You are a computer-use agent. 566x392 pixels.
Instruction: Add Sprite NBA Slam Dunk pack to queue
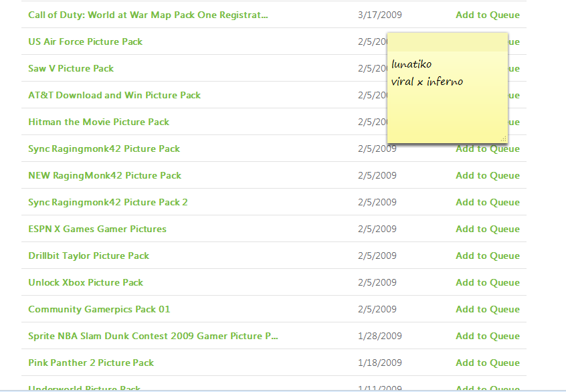(488, 336)
